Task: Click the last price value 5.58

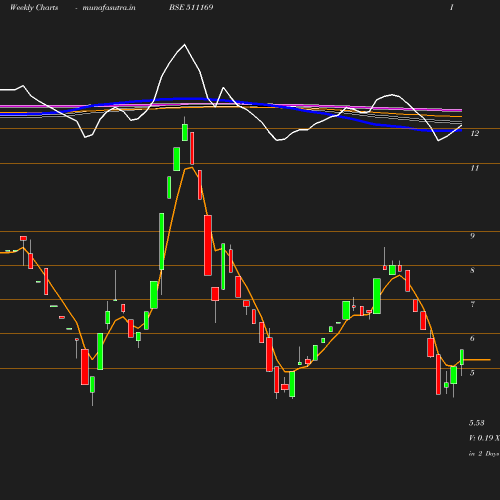Action: point(477,423)
